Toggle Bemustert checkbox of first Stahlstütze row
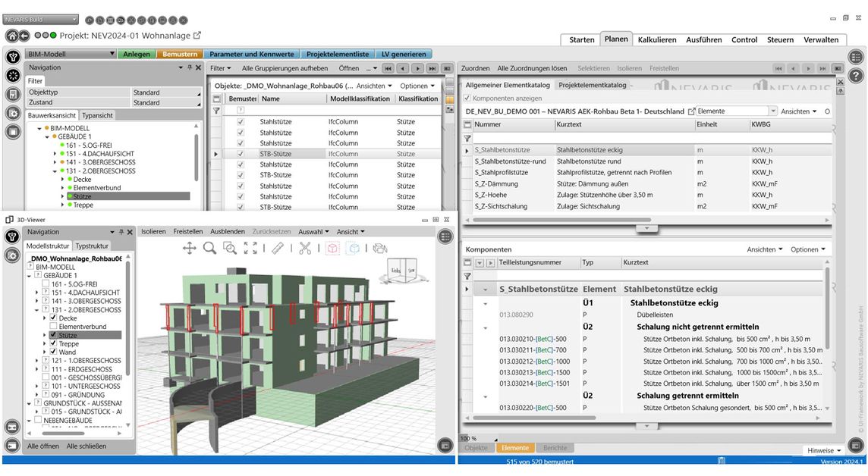The image size is (868, 476). pyautogui.click(x=241, y=121)
